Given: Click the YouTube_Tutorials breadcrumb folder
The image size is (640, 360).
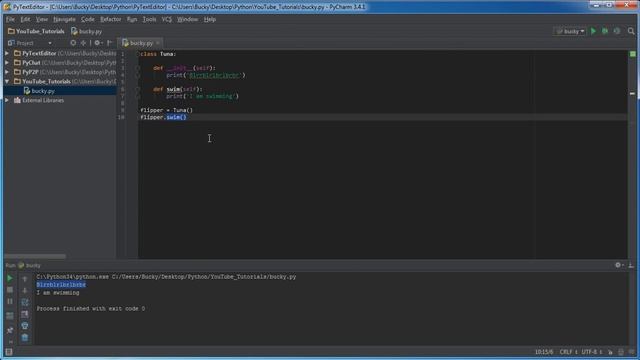Looking at the screenshot, I should pyautogui.click(x=36, y=31).
